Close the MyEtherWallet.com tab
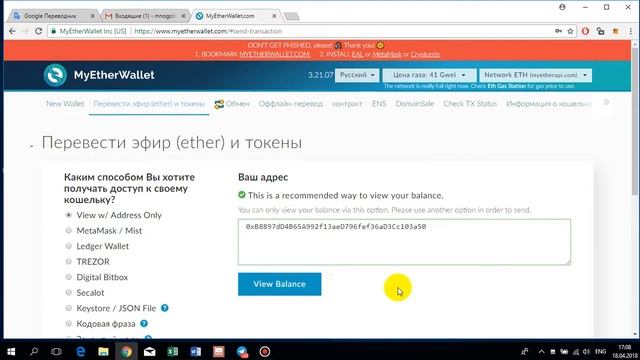 [274, 16]
